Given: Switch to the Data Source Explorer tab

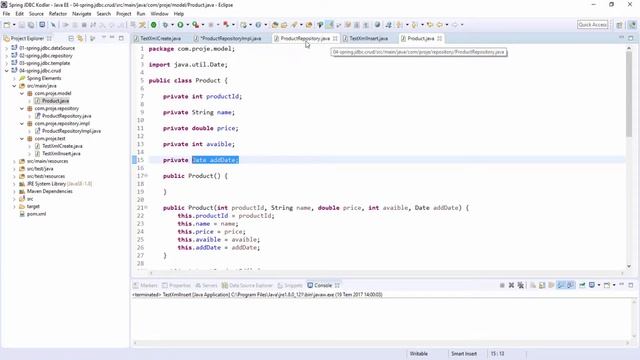Looking at the screenshot, I should click(x=247, y=285).
